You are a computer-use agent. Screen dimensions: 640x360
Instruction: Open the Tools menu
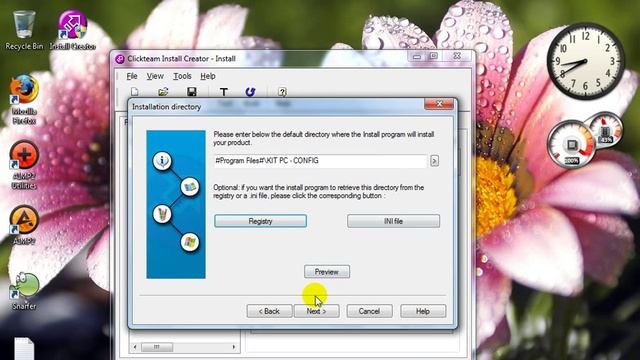pyautogui.click(x=182, y=76)
